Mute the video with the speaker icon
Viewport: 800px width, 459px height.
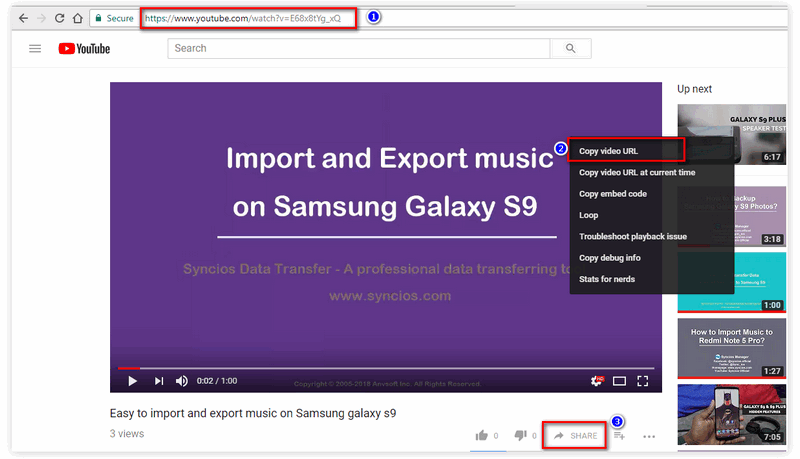point(182,381)
